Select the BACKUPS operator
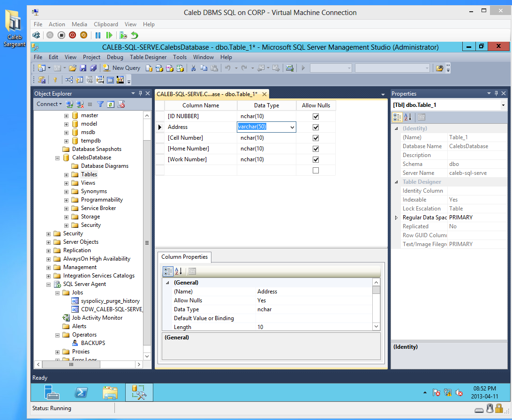512x420 pixels. (x=93, y=343)
